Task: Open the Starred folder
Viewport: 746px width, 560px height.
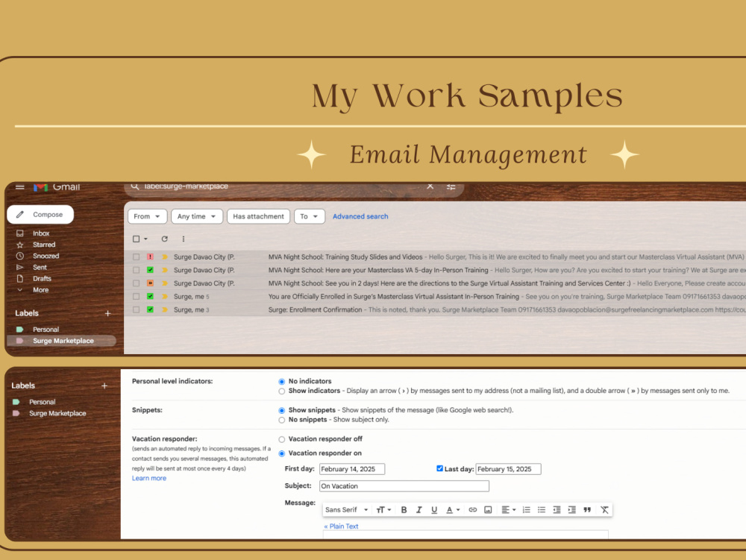Action: point(44,245)
